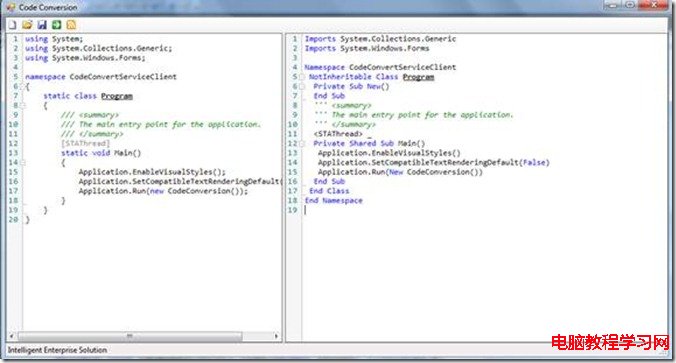Click 'static class Program' declaration
The height and width of the screenshot is (363, 676).
(x=88, y=96)
